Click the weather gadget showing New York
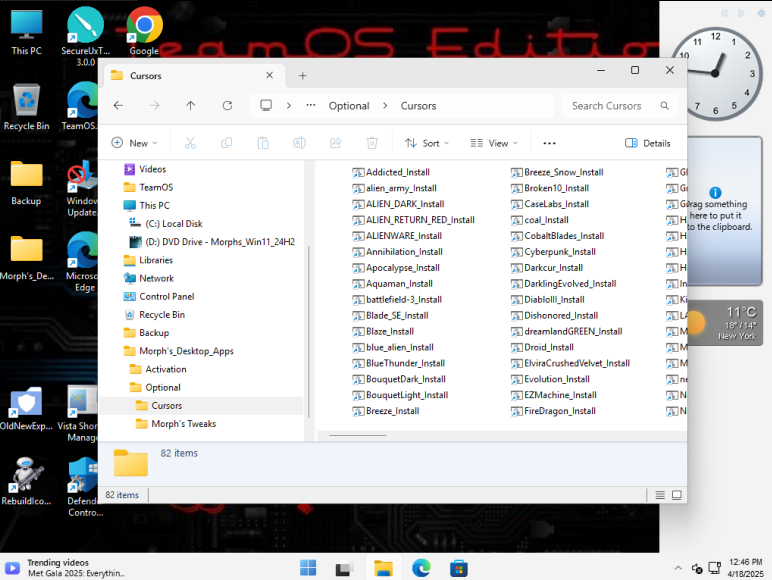This screenshot has width=772, height=580. 725,323
